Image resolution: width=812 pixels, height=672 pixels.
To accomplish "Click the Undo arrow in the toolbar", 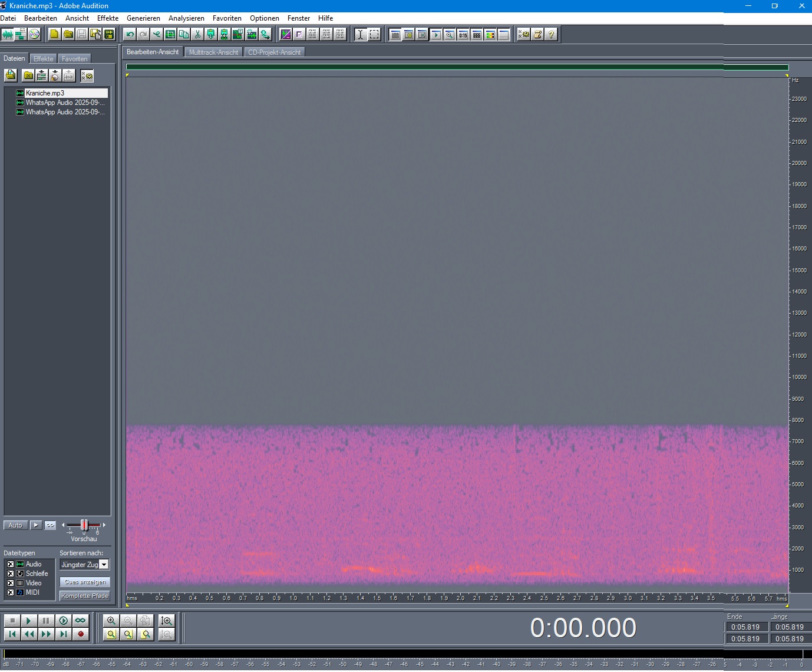I will 130,35.
